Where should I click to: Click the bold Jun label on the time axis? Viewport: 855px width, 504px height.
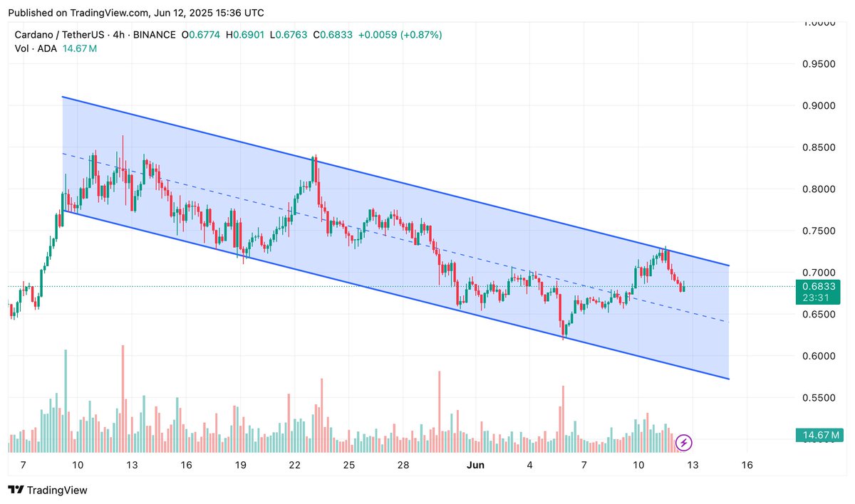point(475,465)
